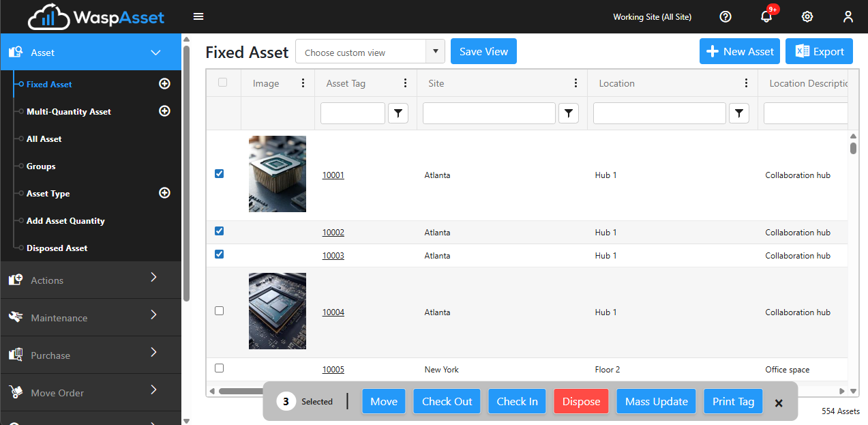Click the Save View button
868x425 pixels.
pyautogui.click(x=483, y=51)
